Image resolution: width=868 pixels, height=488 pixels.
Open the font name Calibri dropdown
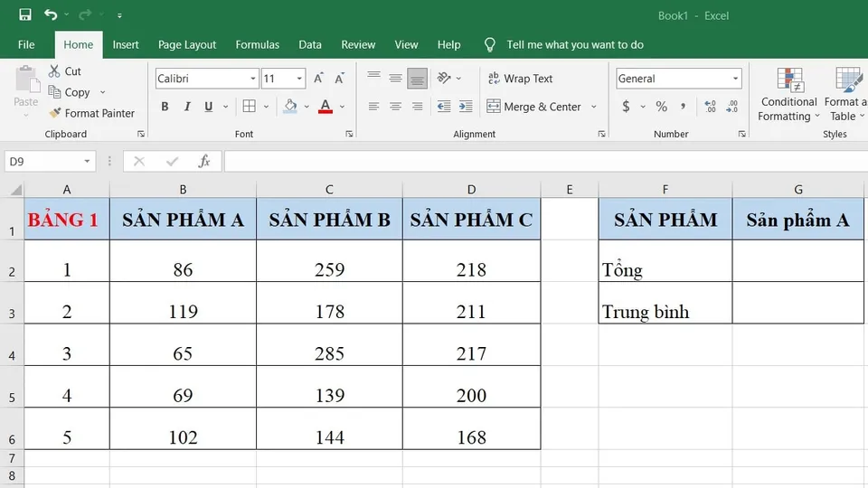click(253, 79)
